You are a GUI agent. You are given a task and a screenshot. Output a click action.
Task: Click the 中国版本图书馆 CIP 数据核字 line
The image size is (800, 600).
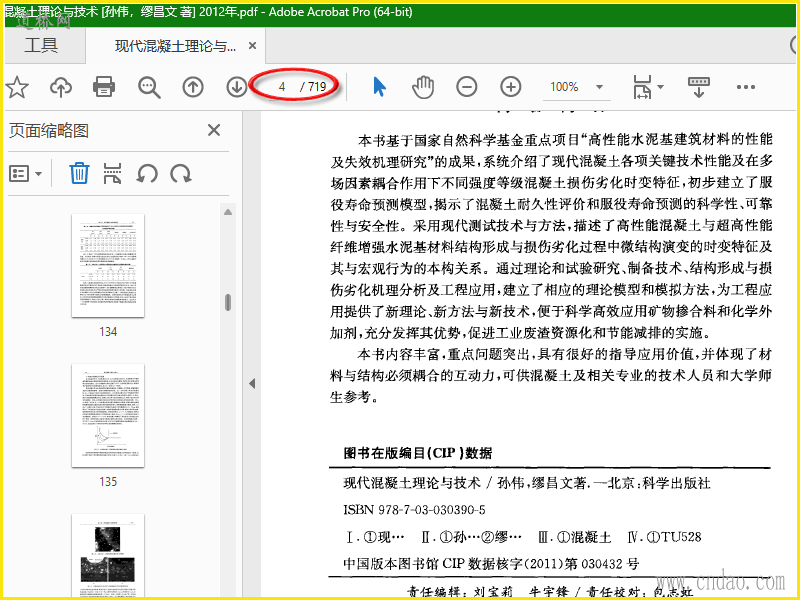pyautogui.click(x=491, y=564)
